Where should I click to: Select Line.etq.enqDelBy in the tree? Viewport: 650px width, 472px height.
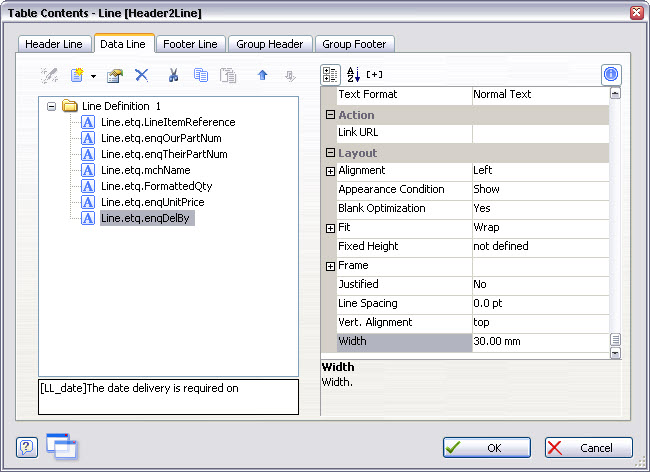(x=147, y=218)
